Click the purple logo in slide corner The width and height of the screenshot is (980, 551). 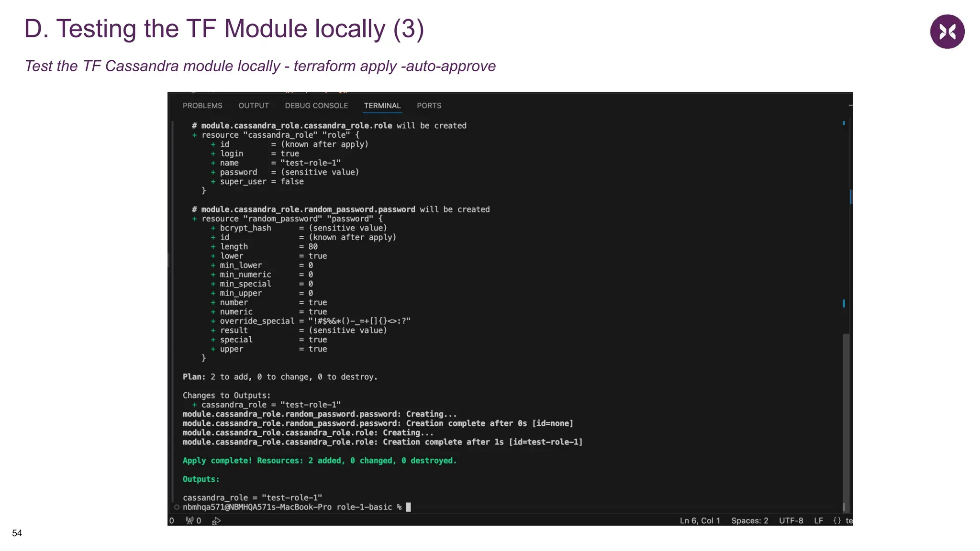point(947,32)
